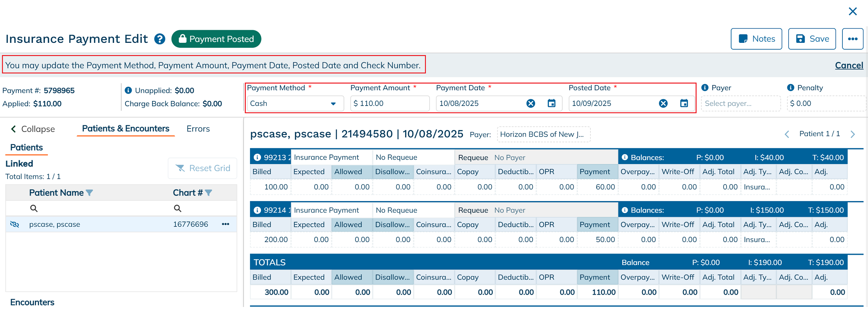Open the Payment Date calendar picker
Screen dimensions: 868x309
tap(551, 103)
